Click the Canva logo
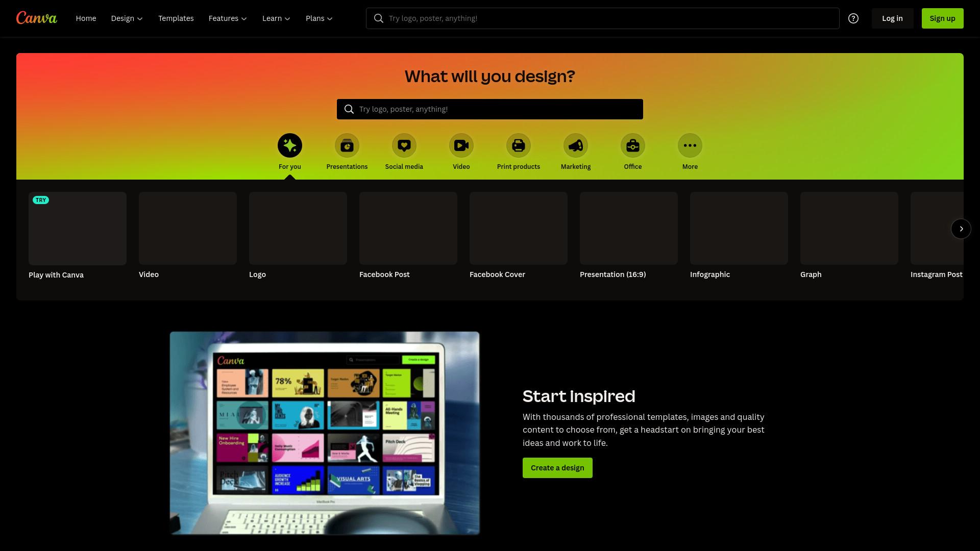The width and height of the screenshot is (980, 551). (x=37, y=18)
